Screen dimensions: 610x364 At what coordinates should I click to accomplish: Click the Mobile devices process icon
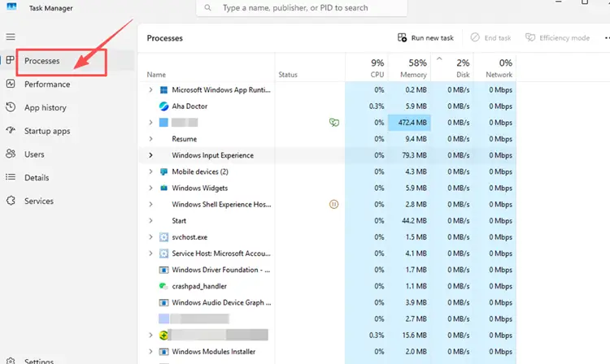tap(163, 171)
